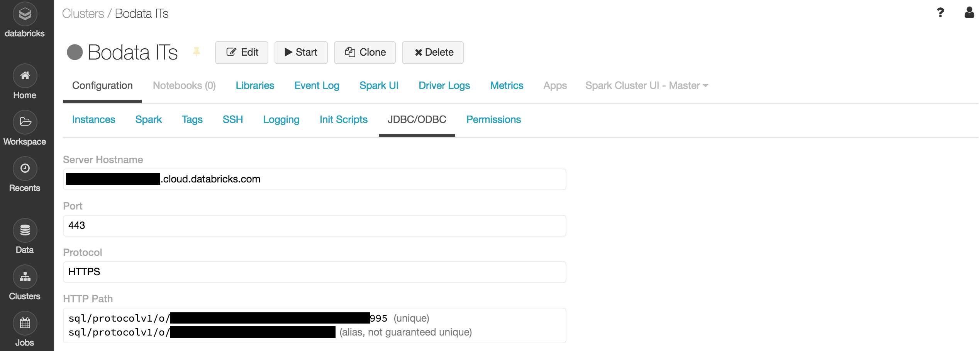Switch to the Tags sub-tab
Image resolution: width=980 pixels, height=351 pixels.
pos(192,119)
